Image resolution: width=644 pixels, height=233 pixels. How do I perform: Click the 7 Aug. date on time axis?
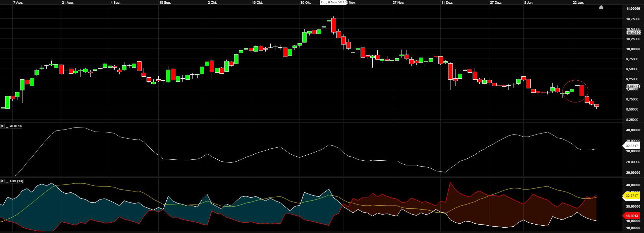pyautogui.click(x=18, y=3)
